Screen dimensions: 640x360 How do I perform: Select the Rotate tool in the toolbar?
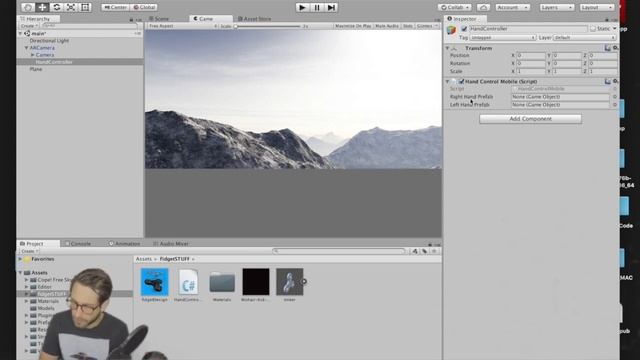click(57, 7)
